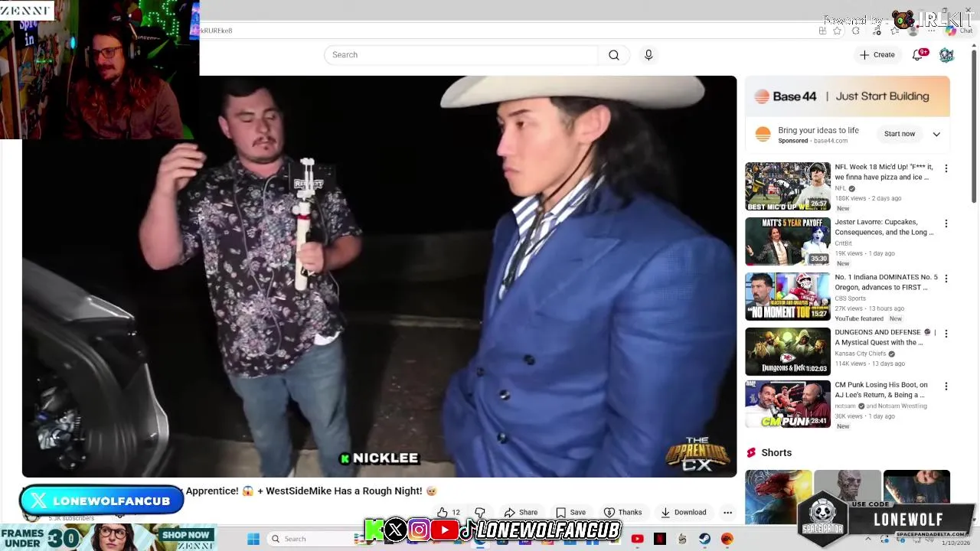This screenshot has width=980, height=551.
Task: Open browser split screen icon in address bar
Action: pos(822,31)
